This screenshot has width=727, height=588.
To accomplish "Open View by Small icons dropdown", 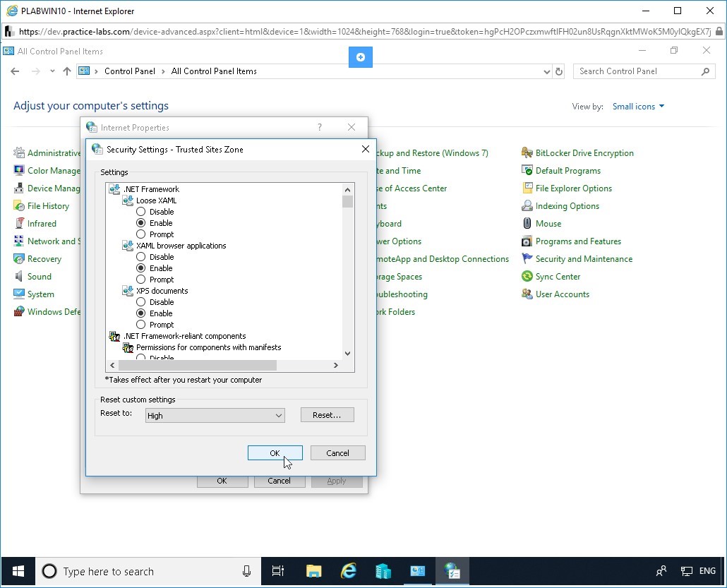I will point(638,106).
